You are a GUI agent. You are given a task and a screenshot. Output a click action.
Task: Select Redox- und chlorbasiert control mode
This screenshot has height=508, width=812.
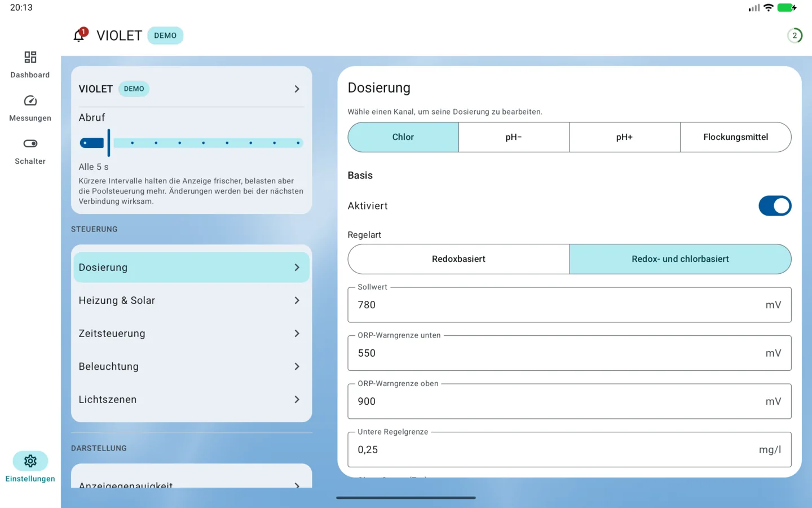[x=680, y=259]
